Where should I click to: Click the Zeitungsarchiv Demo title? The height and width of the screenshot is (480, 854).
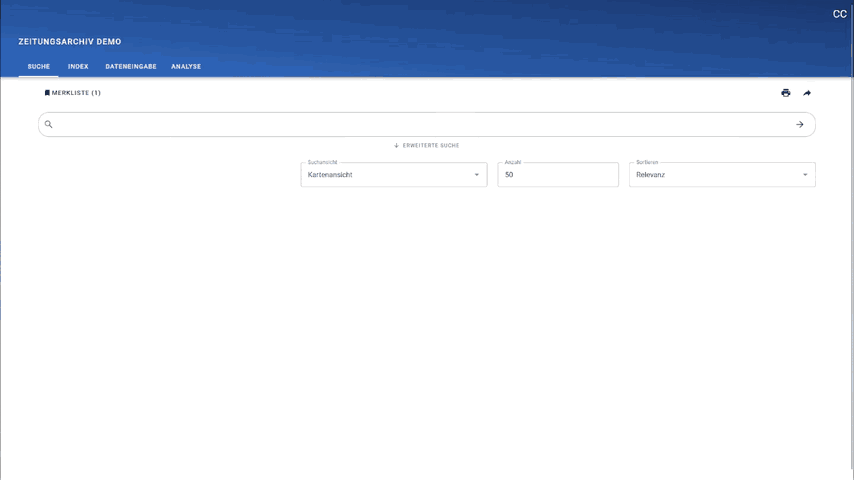(x=70, y=42)
